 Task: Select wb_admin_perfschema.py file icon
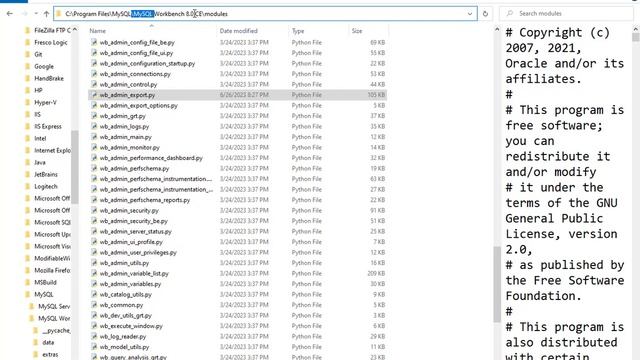pos(94,168)
